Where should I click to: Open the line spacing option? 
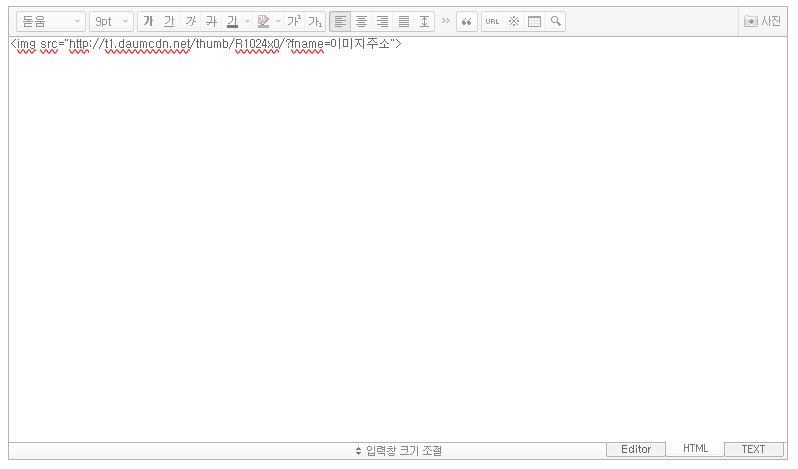coord(424,21)
